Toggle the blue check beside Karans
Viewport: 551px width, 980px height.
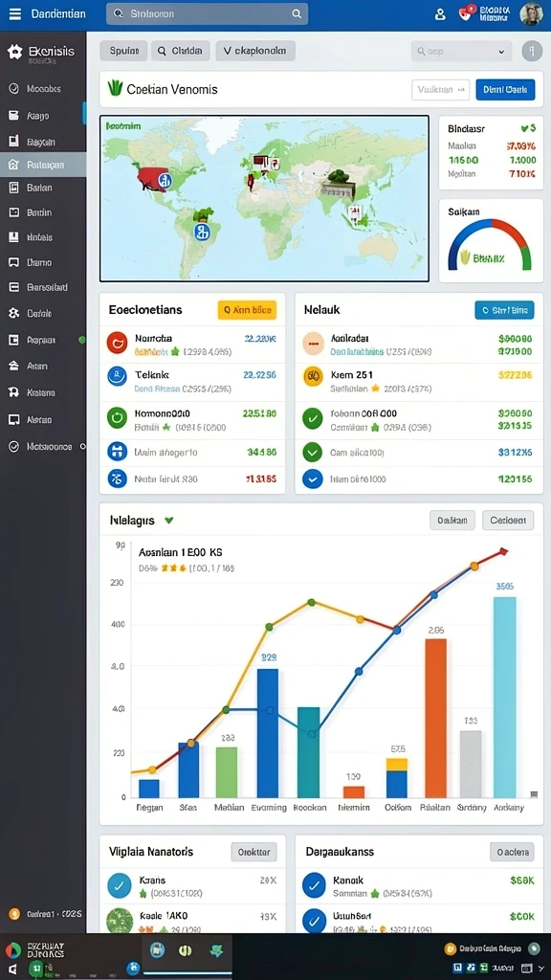(119, 885)
